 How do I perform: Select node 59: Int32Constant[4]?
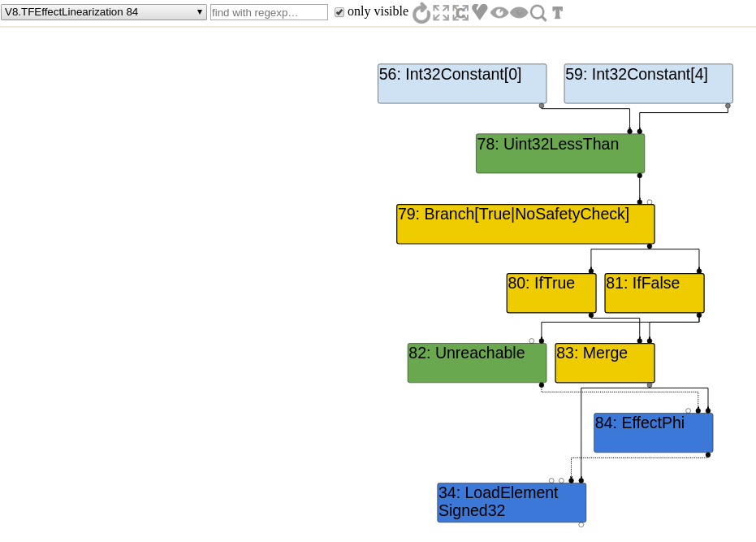point(649,84)
